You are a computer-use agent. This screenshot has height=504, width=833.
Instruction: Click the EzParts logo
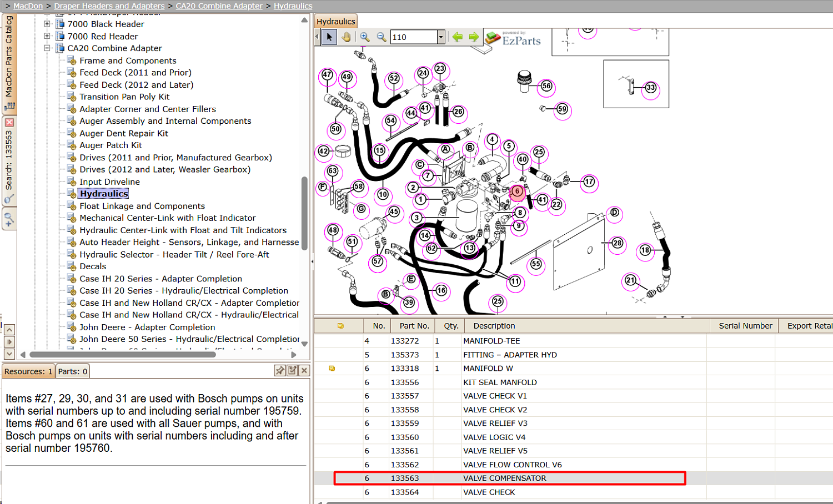(513, 38)
